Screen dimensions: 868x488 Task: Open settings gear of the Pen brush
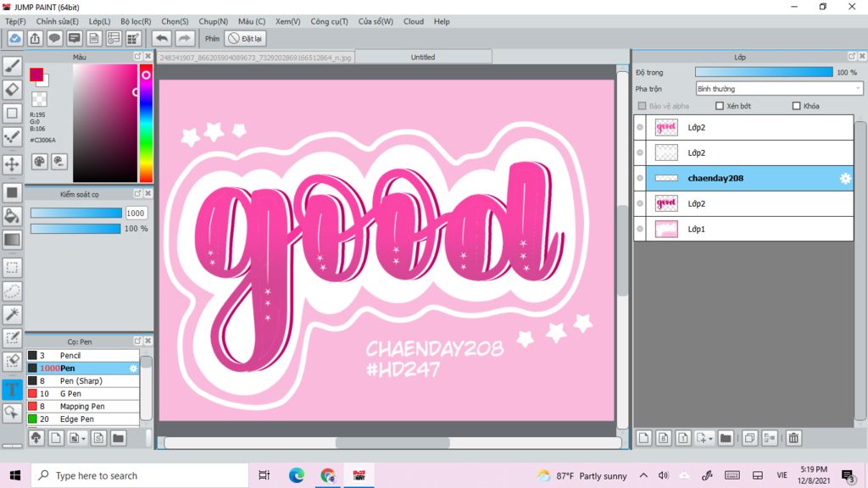[x=133, y=369]
